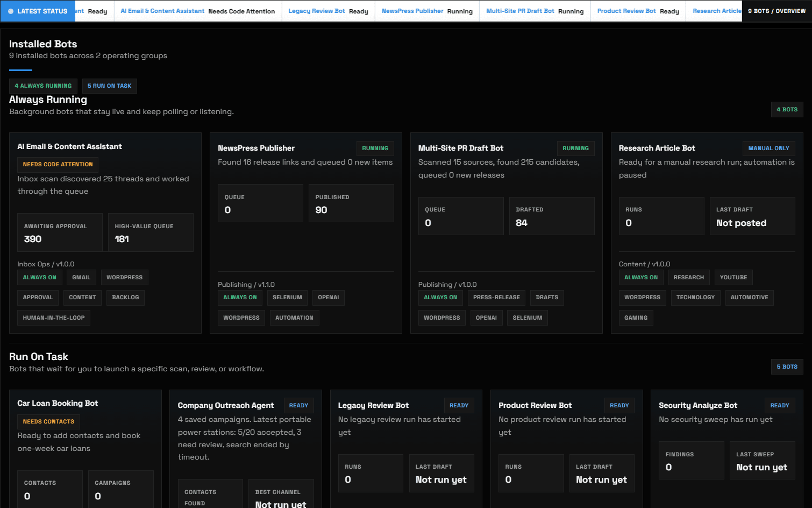Click the Drafts tag
Screen dimensions: 812x508
coord(547,298)
